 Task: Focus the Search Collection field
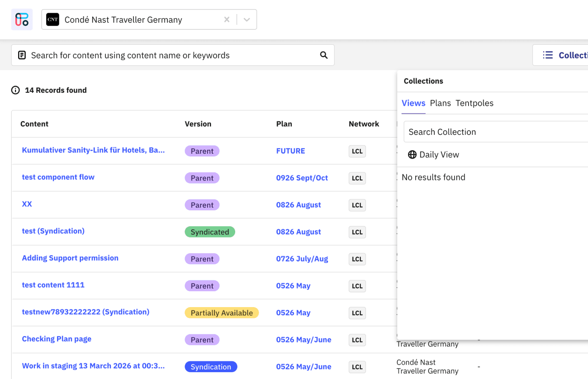tap(496, 132)
